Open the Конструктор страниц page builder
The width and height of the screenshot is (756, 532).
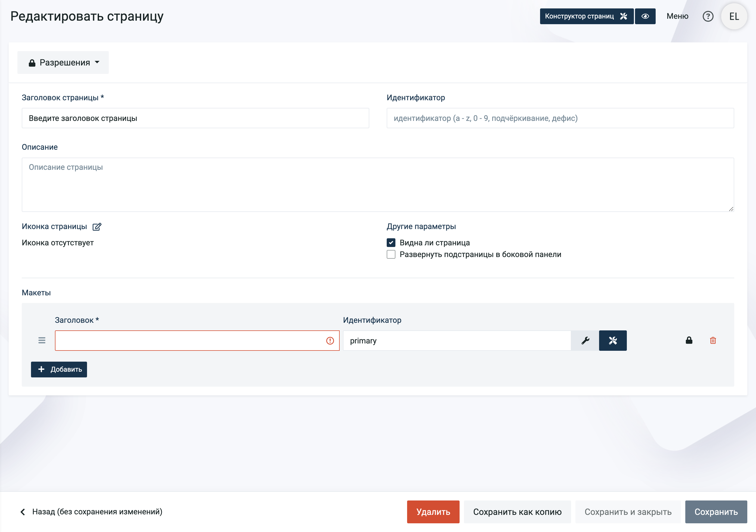tap(586, 17)
